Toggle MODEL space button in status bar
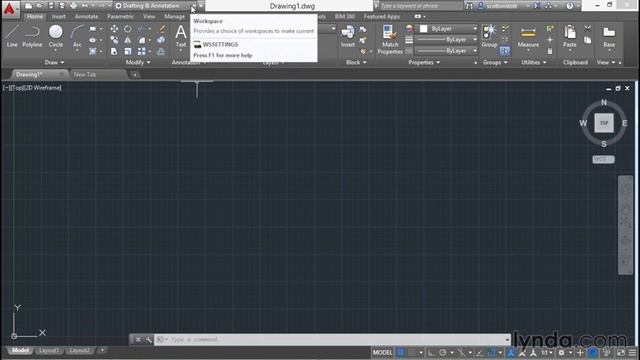 382,353
